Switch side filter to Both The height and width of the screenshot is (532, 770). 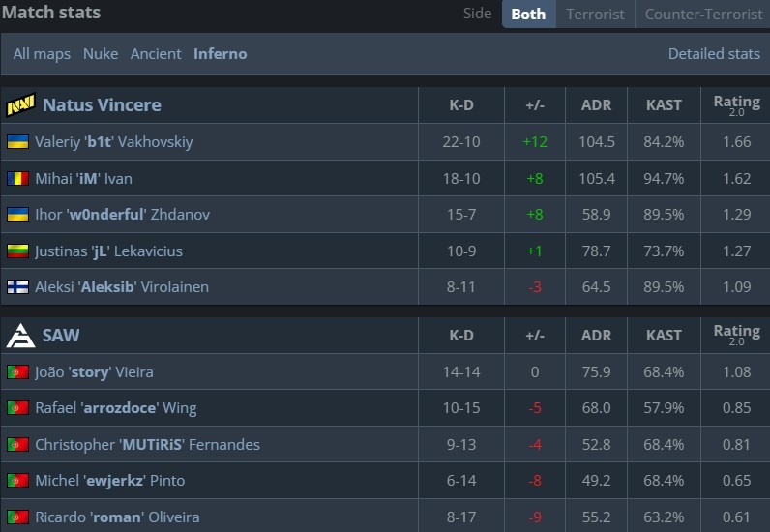pyautogui.click(x=528, y=15)
